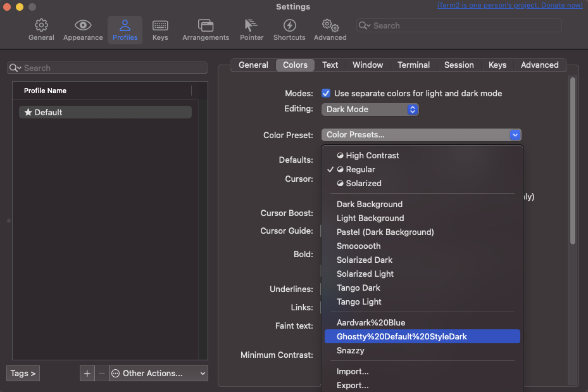Focus the settings search field
588x392 pixels.
tap(459, 25)
